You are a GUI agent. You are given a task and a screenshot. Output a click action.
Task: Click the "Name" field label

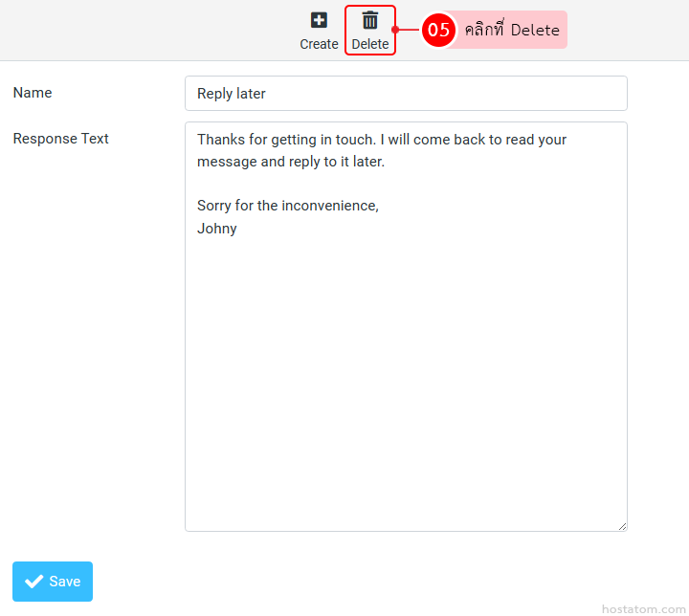33,93
